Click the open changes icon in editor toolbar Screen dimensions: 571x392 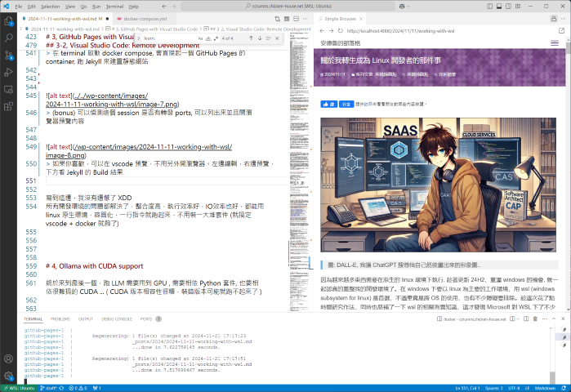pyautogui.click(x=278, y=19)
